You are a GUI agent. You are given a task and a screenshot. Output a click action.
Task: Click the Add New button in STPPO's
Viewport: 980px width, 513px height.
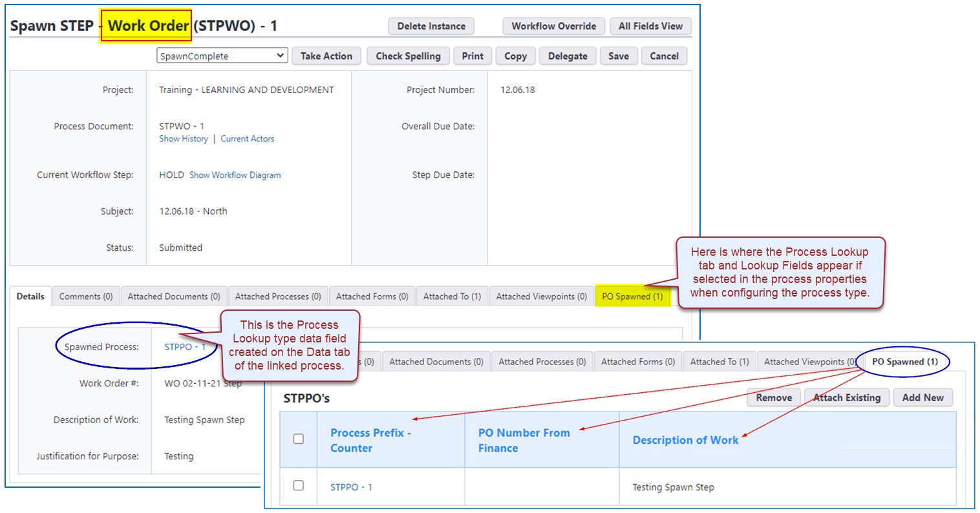pyautogui.click(x=922, y=398)
